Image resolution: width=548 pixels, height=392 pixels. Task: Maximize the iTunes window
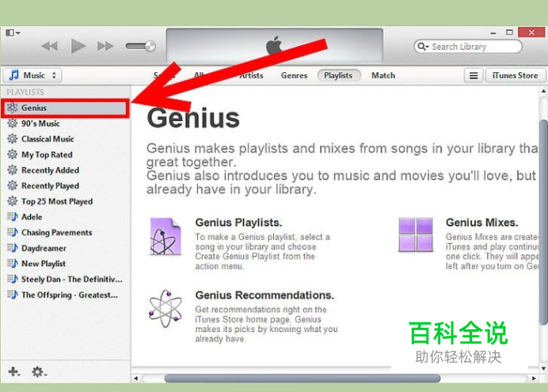509,32
